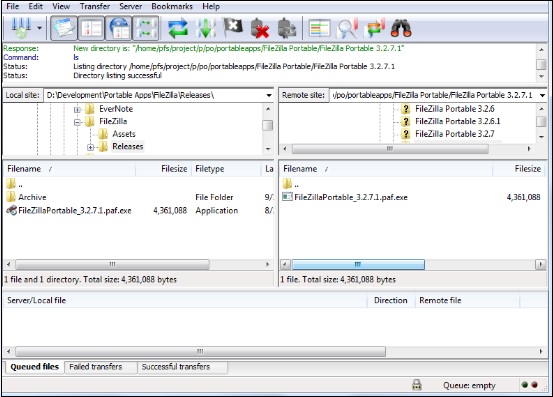Open the Remote site path dropdown
Viewport: 553px width, 397px height.
542,95
